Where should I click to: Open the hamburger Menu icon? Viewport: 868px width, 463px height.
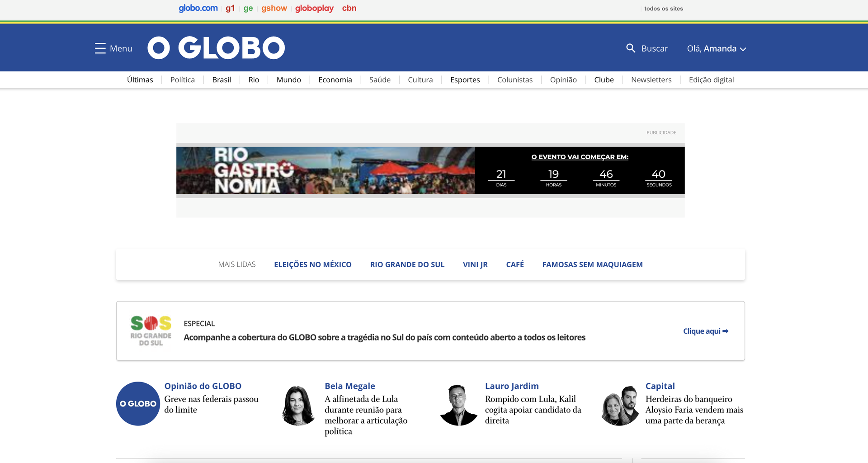click(100, 48)
